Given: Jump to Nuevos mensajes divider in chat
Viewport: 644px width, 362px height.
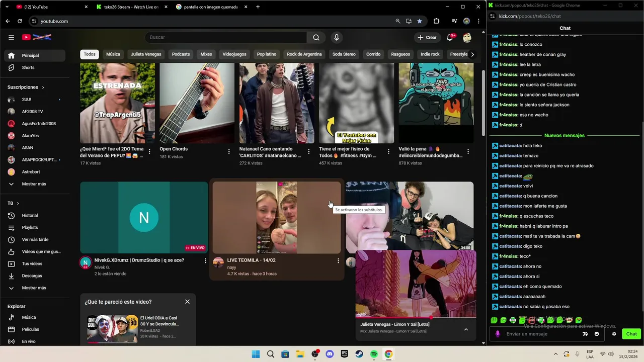Looking at the screenshot, I should tap(564, 135).
